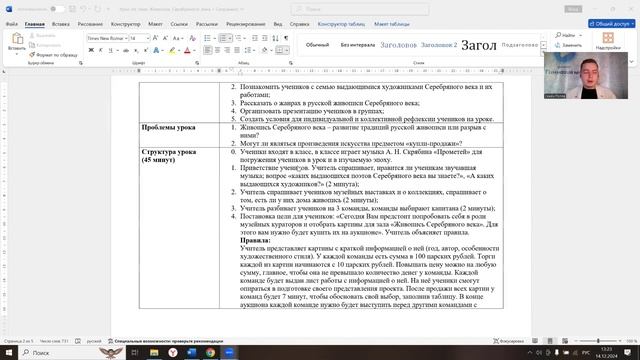This screenshot has width=640, height=360.
Task: Apply text effects with the blue A icon
Action: point(156,50)
